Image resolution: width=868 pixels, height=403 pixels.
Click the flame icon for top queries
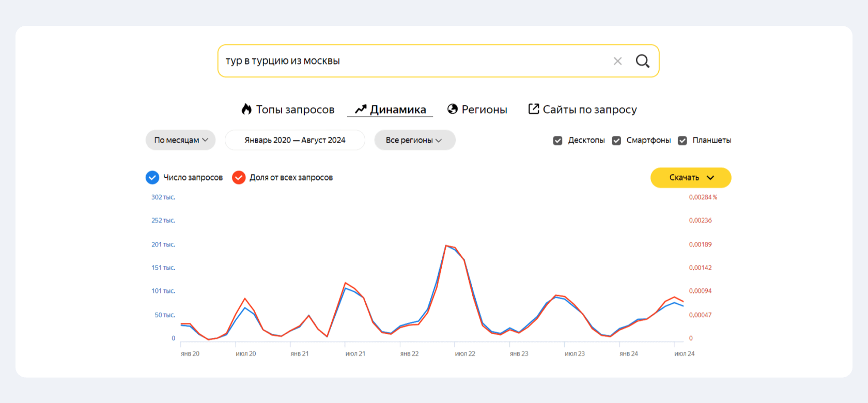(x=246, y=109)
